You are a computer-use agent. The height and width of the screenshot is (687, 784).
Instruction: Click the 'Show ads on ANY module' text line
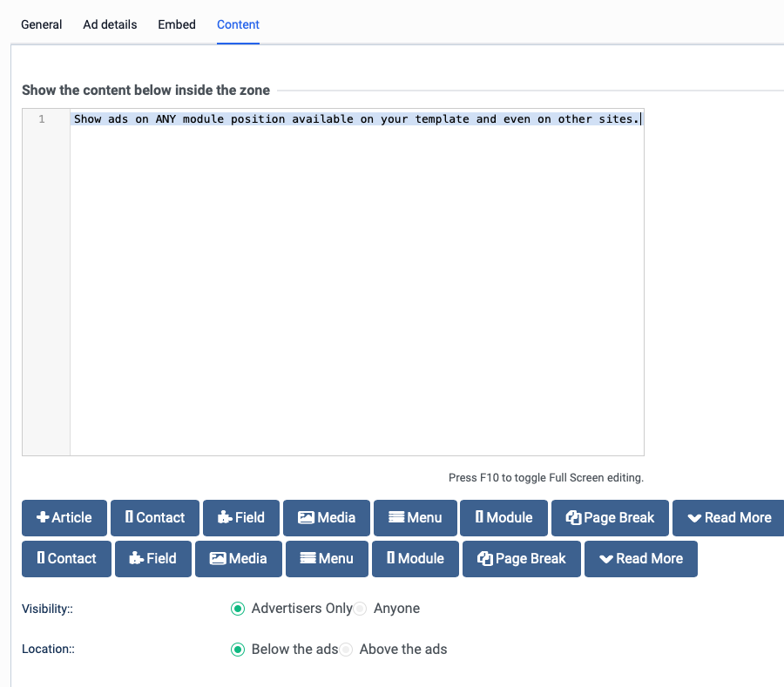[357, 119]
